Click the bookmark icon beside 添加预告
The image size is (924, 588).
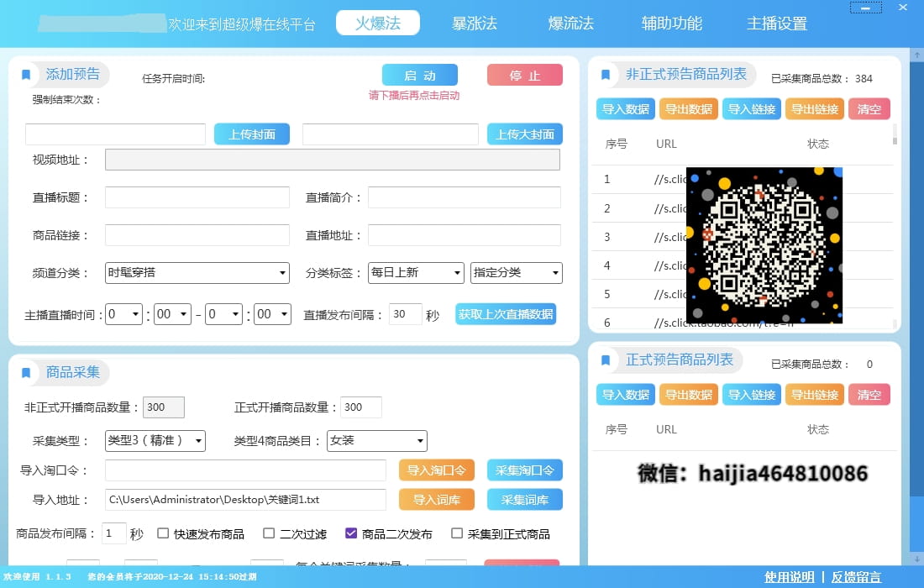coord(26,74)
